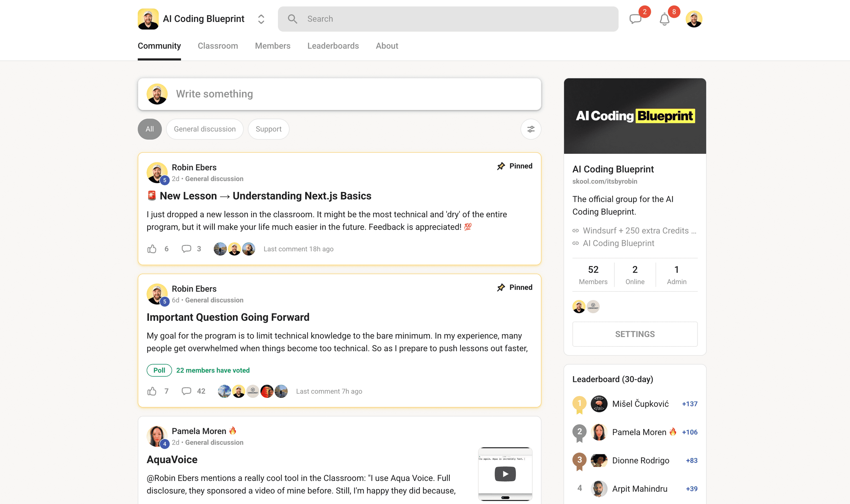Click Last comment 18h ago text

(x=298, y=249)
